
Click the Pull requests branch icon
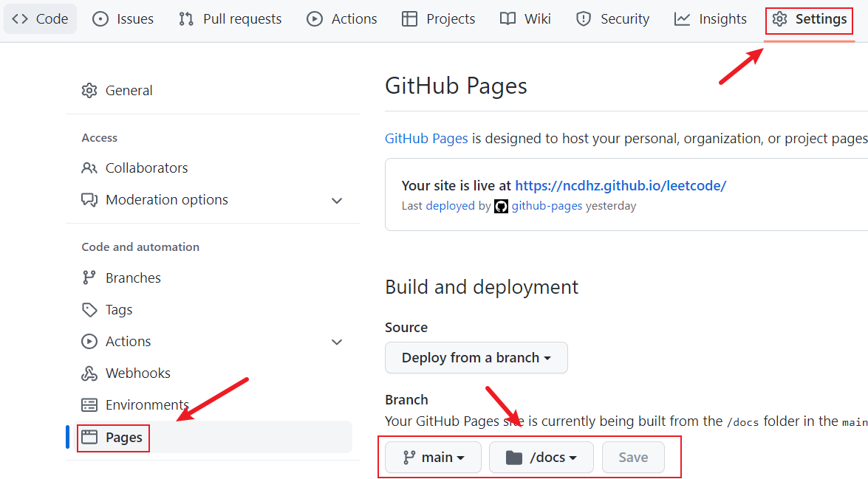point(186,18)
